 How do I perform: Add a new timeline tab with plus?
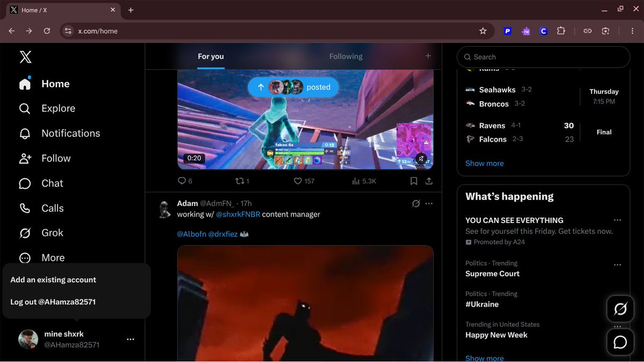428,56
